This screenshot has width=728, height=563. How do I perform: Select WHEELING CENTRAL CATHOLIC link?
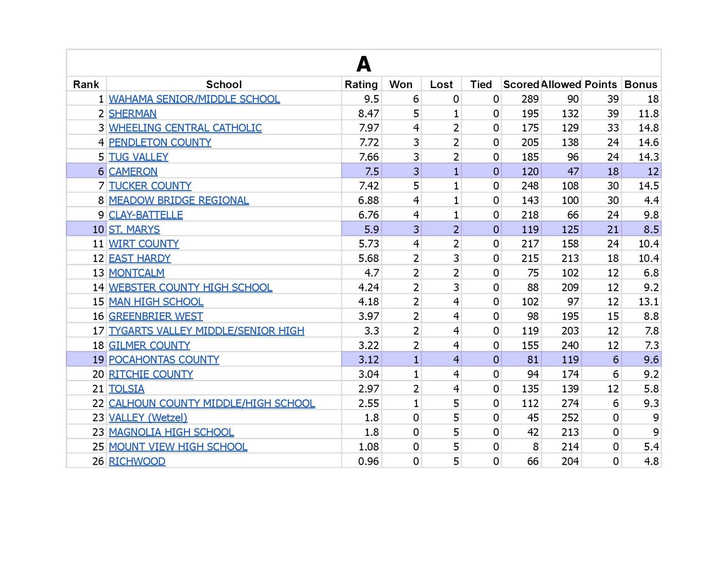(185, 128)
